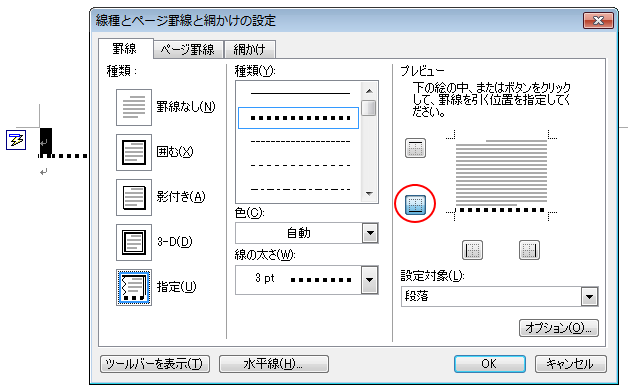Click the line style list scroll-up arrow
The width and height of the screenshot is (628, 391).
369,91
